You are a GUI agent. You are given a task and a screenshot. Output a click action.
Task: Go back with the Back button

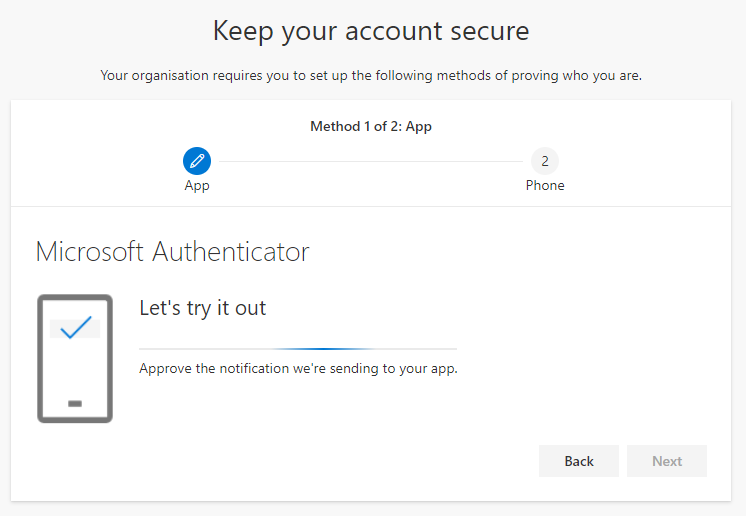pos(579,461)
